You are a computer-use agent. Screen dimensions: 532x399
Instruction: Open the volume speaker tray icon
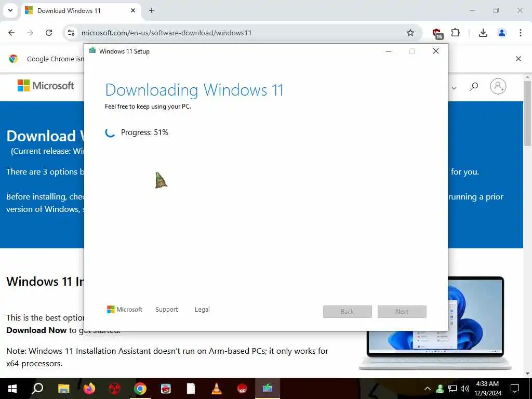(x=465, y=389)
